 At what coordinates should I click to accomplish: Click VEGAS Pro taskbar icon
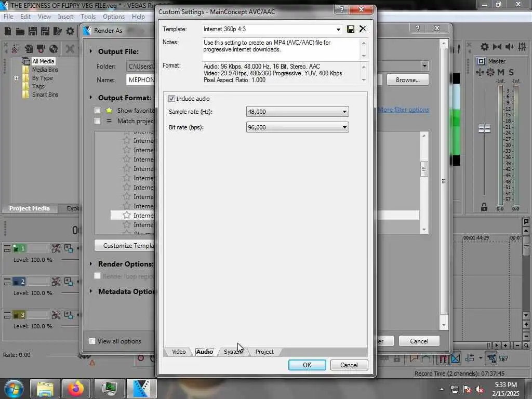(141, 389)
